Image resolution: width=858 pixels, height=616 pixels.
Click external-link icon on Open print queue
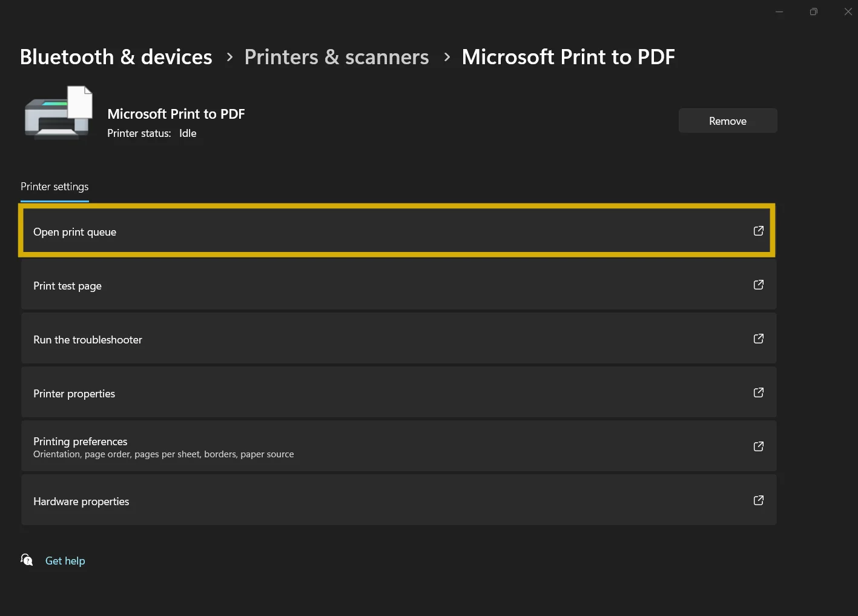[x=758, y=231]
